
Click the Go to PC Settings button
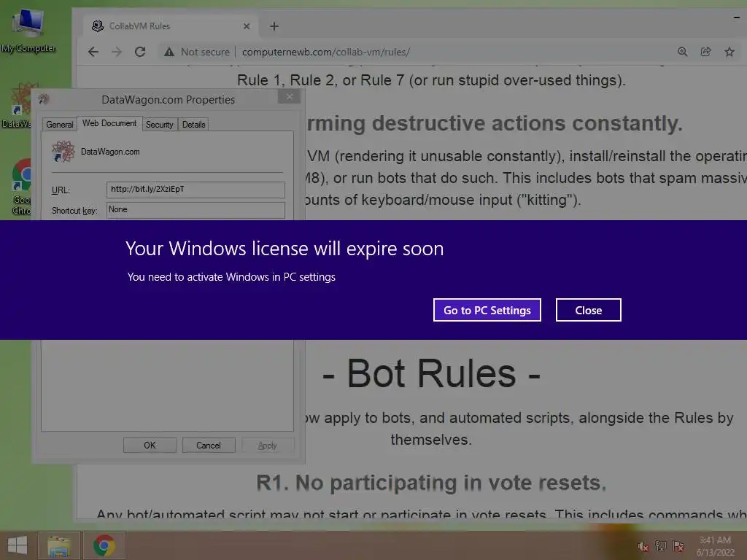coord(487,310)
